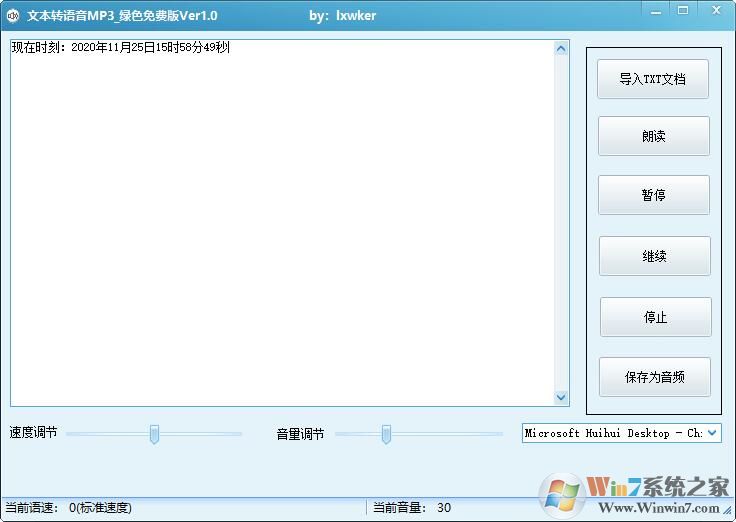This screenshot has width=736, height=522.
Task: Click the speaker app icon in title bar
Action: click(x=13, y=16)
